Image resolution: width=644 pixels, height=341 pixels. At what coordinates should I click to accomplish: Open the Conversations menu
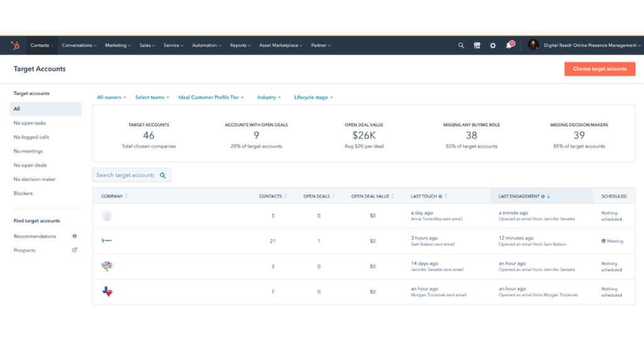pyautogui.click(x=79, y=45)
